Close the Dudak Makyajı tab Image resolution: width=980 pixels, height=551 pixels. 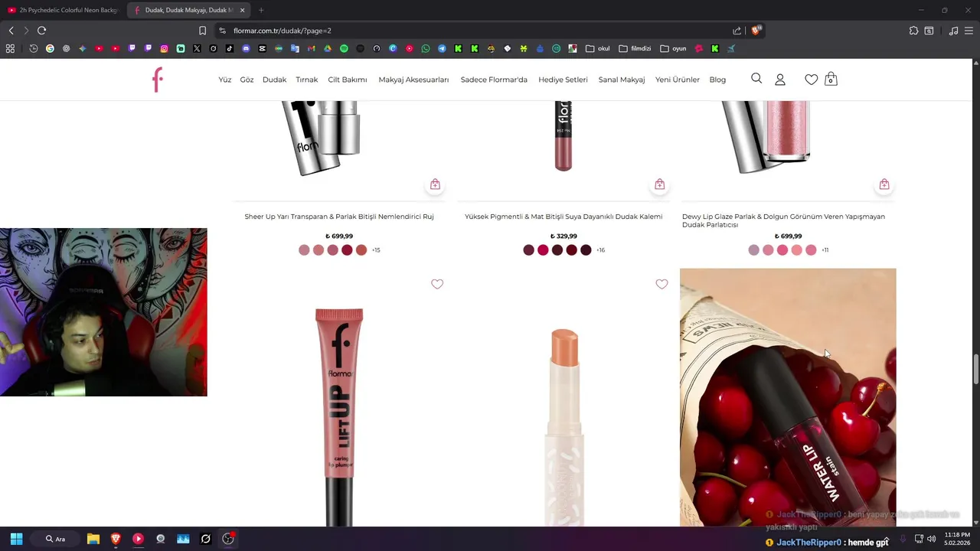point(242,10)
